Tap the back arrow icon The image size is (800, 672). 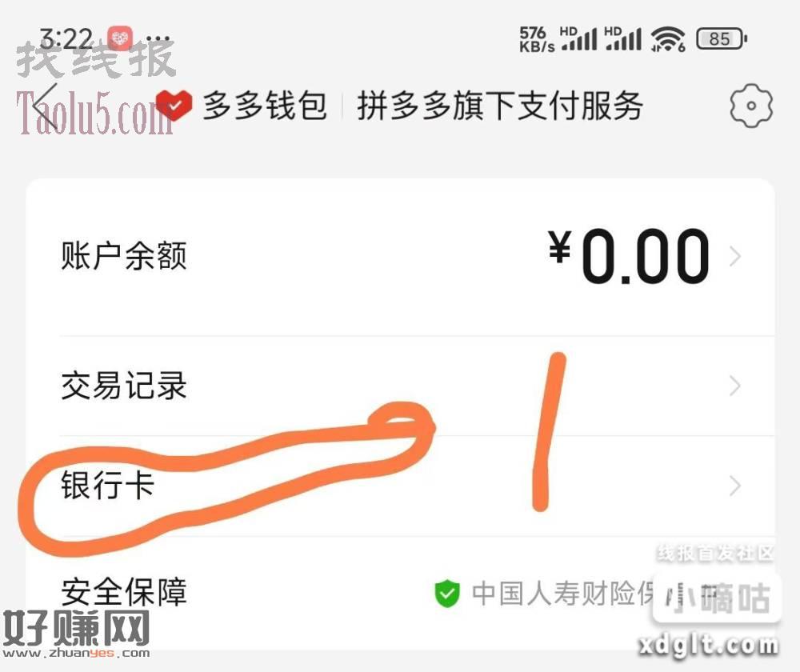[45, 106]
